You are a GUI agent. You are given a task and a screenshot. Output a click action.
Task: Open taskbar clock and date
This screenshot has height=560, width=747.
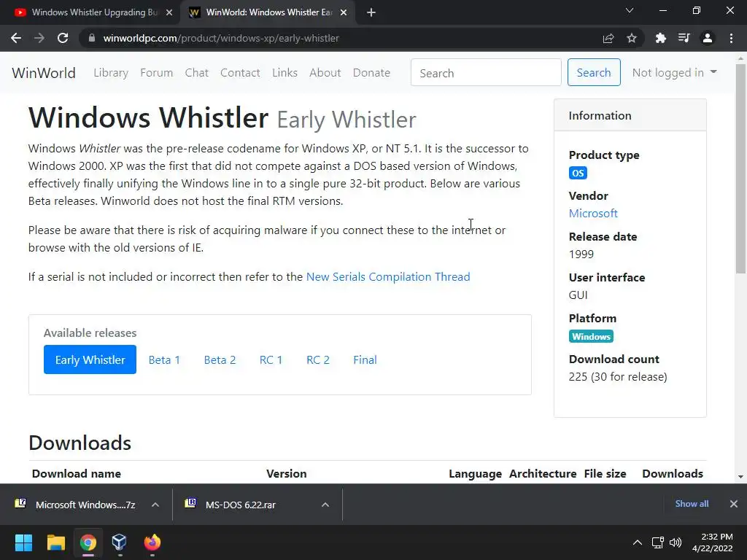click(x=713, y=542)
